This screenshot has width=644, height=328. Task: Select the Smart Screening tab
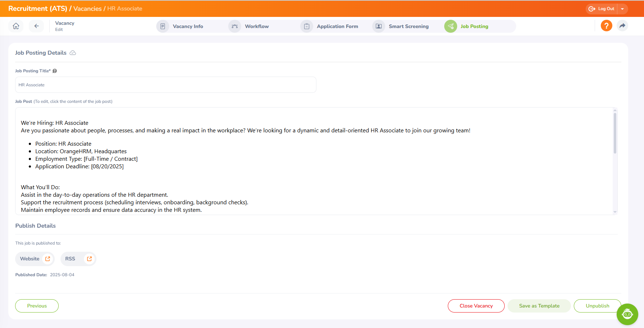click(408, 26)
